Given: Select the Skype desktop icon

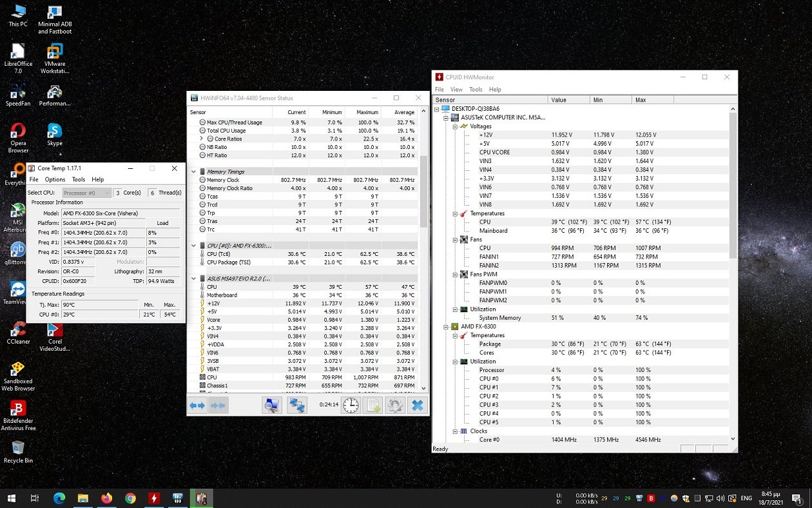Looking at the screenshot, I should 55,134.
